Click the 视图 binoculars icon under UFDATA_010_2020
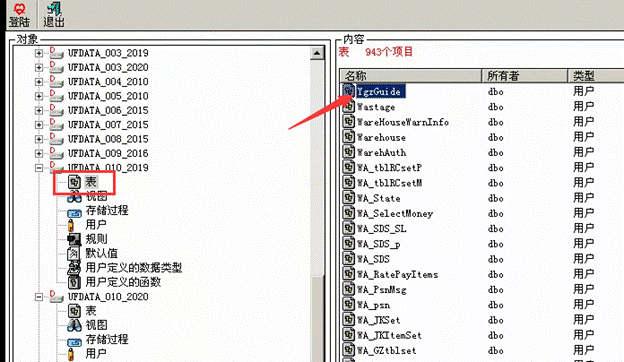The height and width of the screenshot is (362, 624). tap(74, 325)
